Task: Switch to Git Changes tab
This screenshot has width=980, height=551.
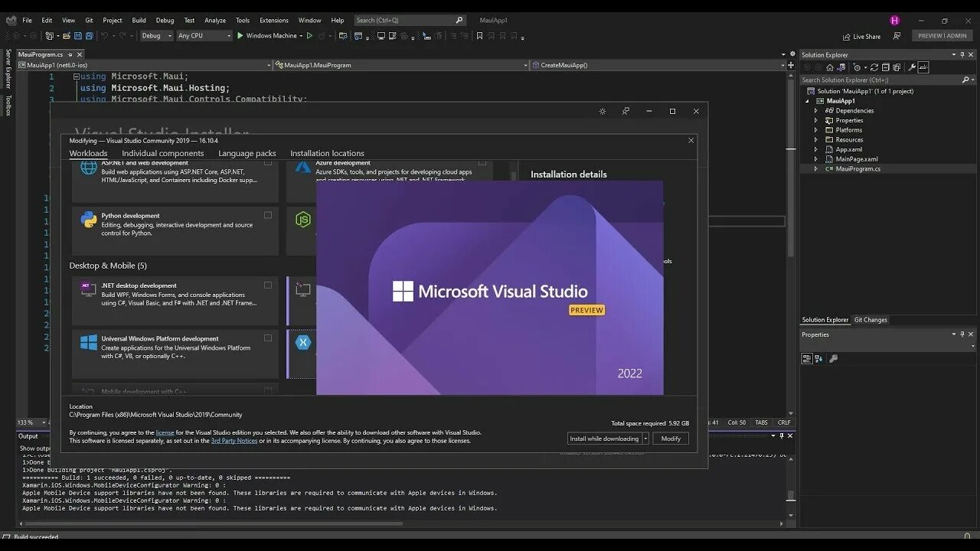Action: [x=871, y=320]
